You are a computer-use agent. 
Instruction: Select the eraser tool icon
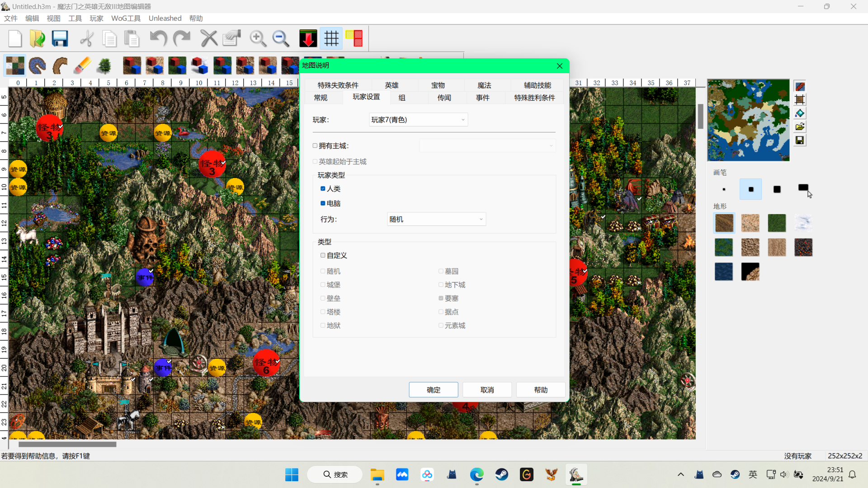(82, 66)
